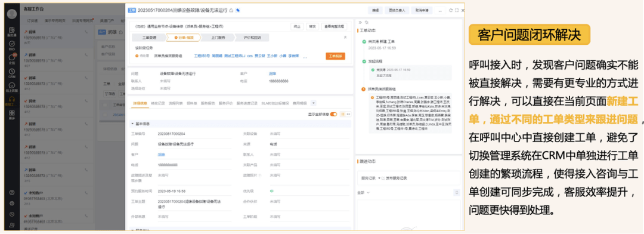
Task: Click the small icon right of 全部 filter
Action: [456, 192]
